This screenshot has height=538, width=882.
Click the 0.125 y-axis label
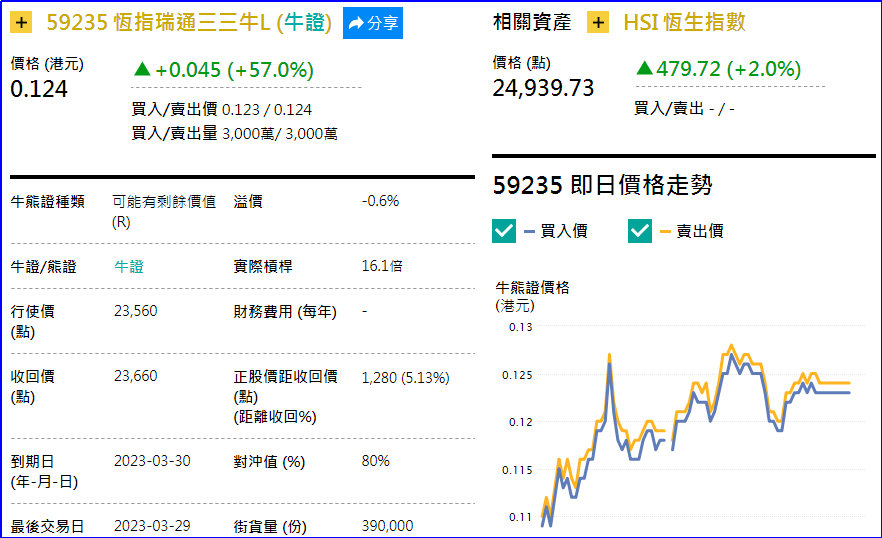click(517, 375)
